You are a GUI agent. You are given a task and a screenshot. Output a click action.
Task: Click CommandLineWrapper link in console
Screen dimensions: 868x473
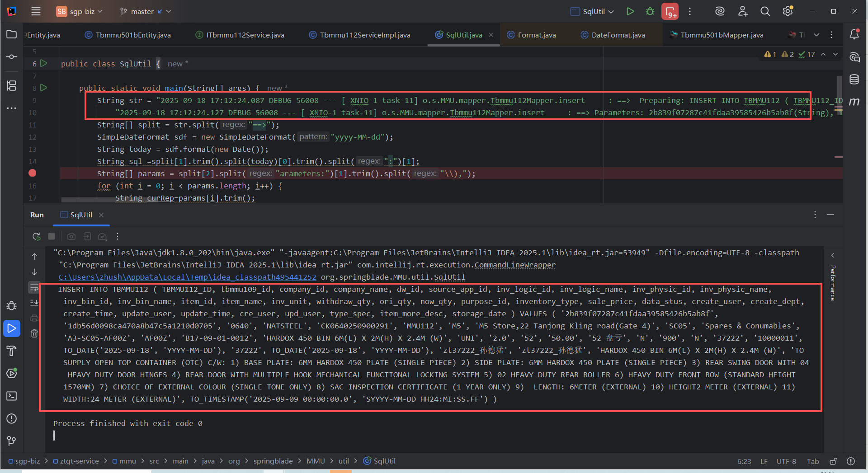[x=515, y=265]
